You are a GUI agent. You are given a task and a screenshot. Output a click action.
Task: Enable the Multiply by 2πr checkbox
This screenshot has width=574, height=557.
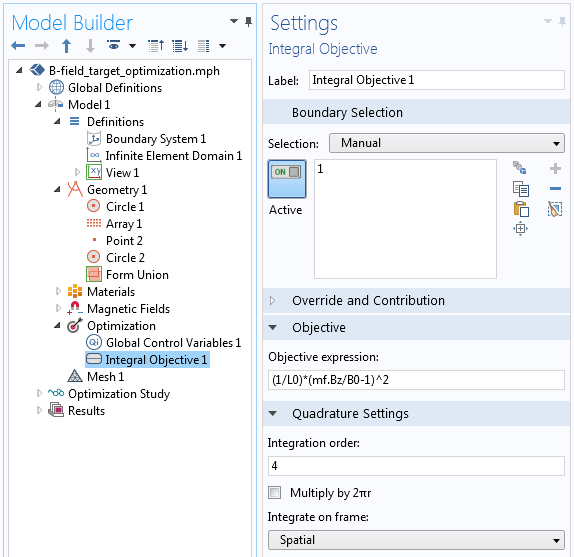point(275,493)
